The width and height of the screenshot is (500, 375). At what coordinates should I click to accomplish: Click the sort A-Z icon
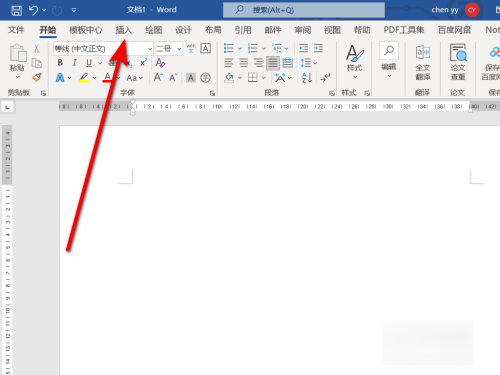click(307, 78)
